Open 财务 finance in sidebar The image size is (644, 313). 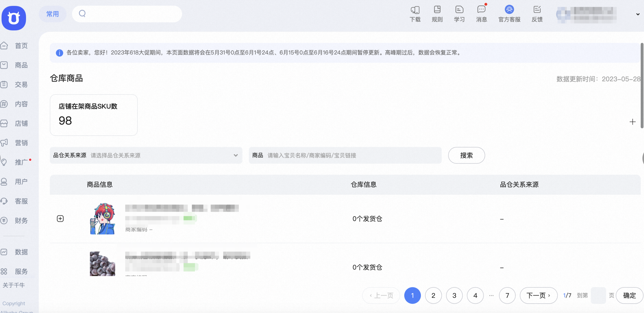tap(14, 221)
